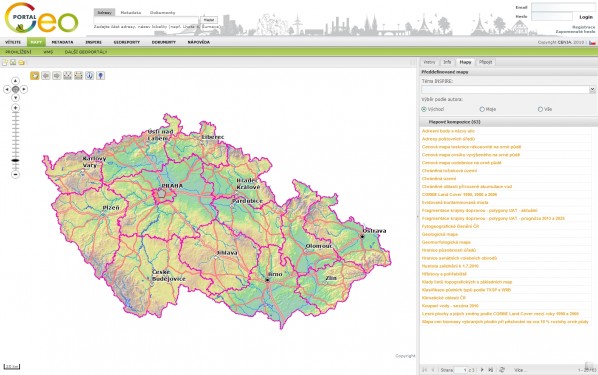The height and width of the screenshot is (375, 598).
Task: Pan the map east arrow
Action: [24, 89]
